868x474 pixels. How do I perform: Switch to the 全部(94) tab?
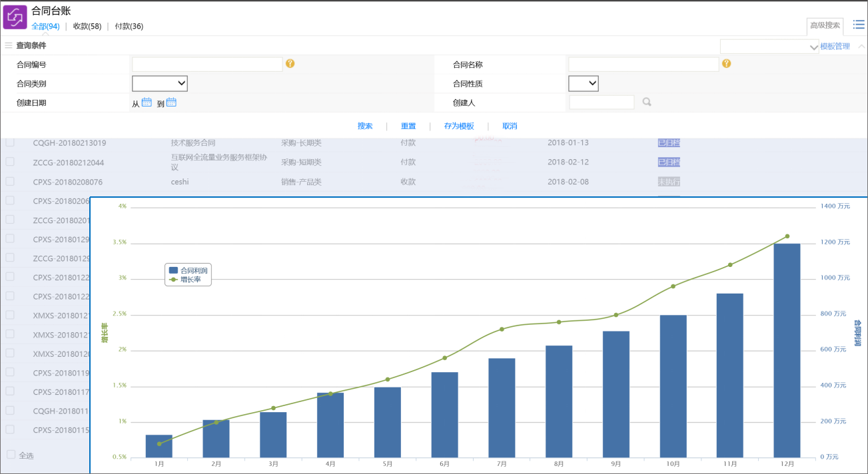pos(45,27)
